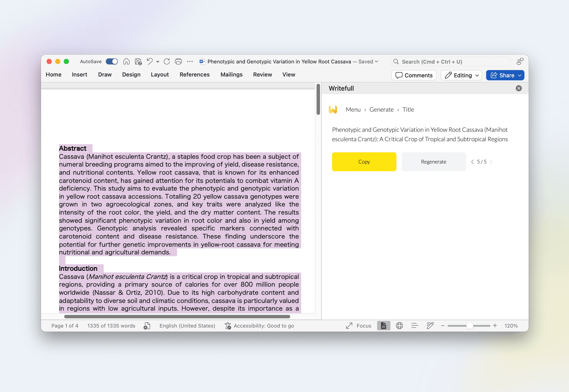Click the Home icon in title bar
The height and width of the screenshot is (392, 569).
pos(126,61)
